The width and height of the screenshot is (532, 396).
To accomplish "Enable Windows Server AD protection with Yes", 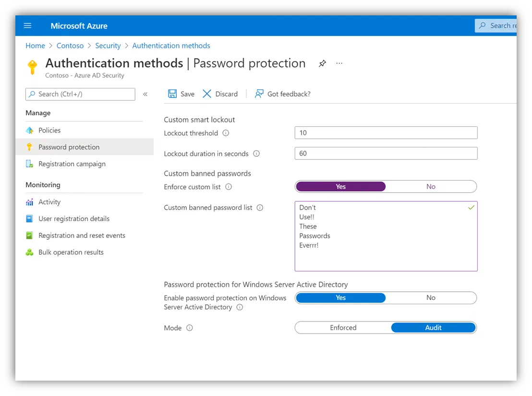I will click(x=340, y=298).
